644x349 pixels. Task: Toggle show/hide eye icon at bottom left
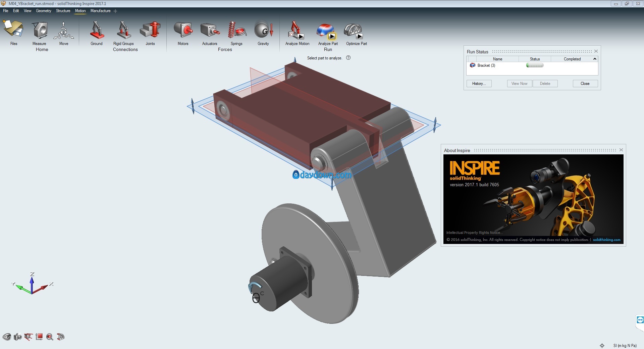(x=7, y=337)
